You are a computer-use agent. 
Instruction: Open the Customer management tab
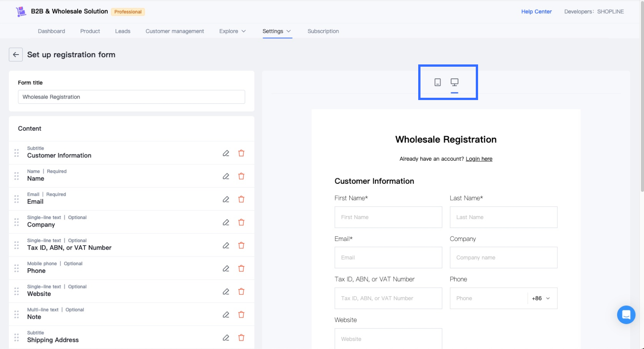click(175, 31)
